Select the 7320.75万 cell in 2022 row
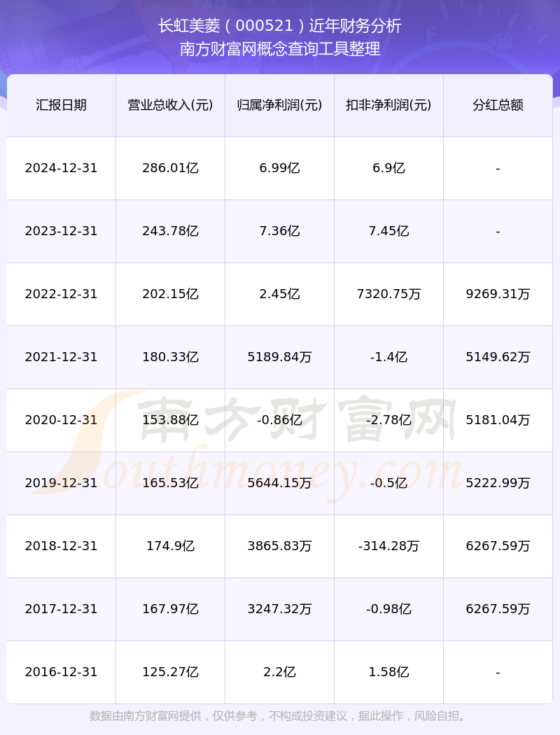Screen dimensions: 560x735 tap(389, 294)
